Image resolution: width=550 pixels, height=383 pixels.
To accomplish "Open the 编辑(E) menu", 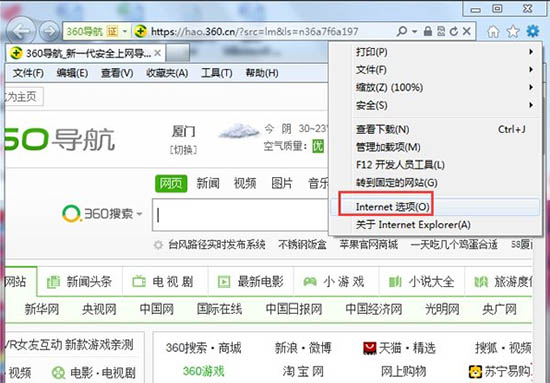I will point(72,73).
